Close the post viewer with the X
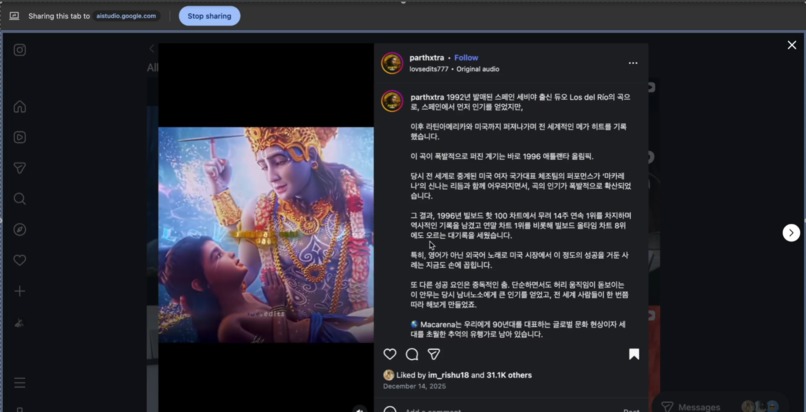806x412 pixels. pos(792,45)
